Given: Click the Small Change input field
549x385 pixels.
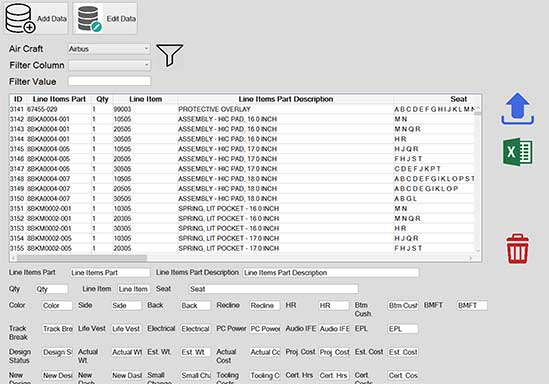Looking at the screenshot, I should pyautogui.click(x=195, y=376).
